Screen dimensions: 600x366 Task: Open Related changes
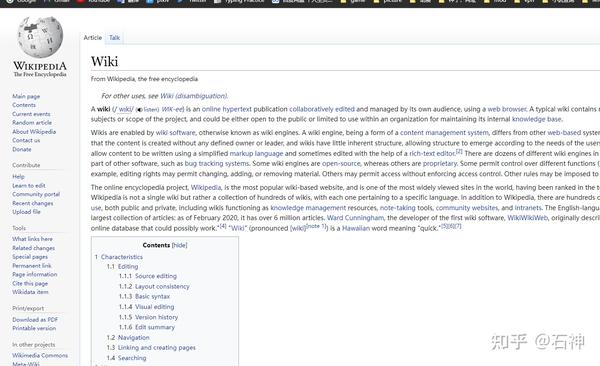click(33, 248)
